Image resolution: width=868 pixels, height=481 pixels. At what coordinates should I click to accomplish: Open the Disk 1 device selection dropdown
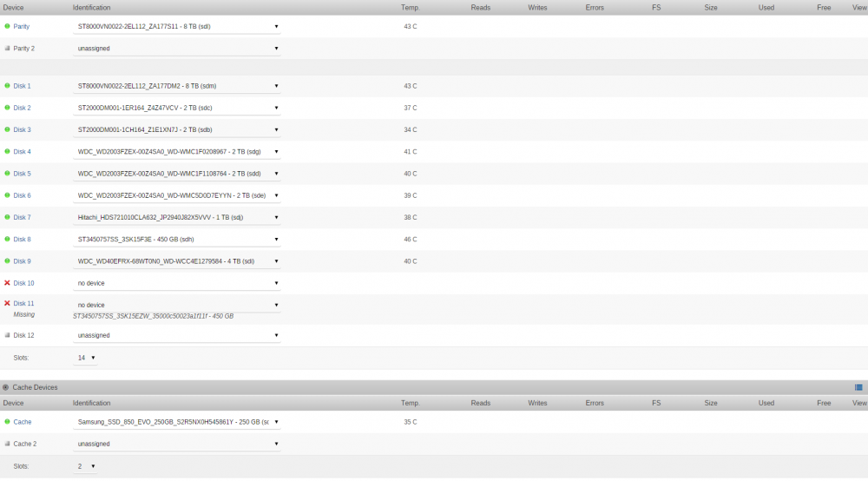177,86
